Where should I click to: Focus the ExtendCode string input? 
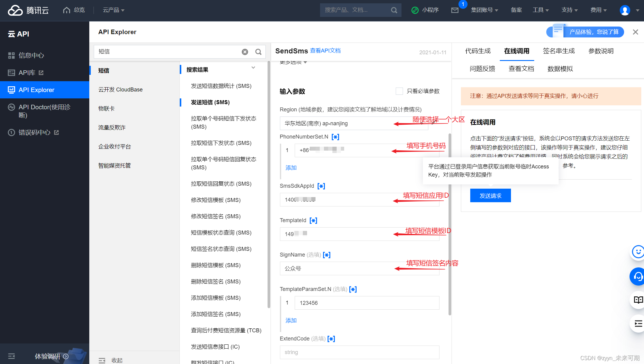360,353
